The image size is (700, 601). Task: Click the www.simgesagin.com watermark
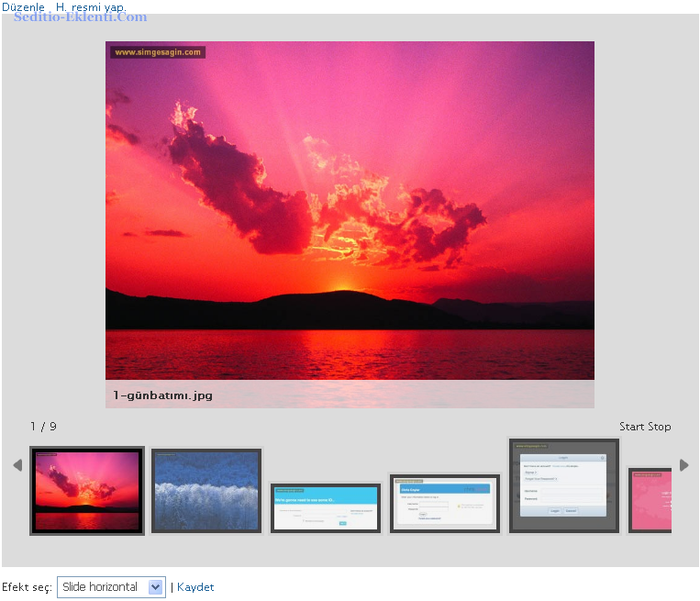tap(158, 52)
